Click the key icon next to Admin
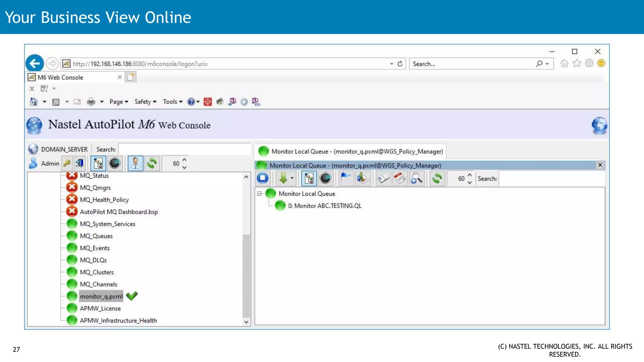The height and width of the screenshot is (362, 644). [67, 163]
